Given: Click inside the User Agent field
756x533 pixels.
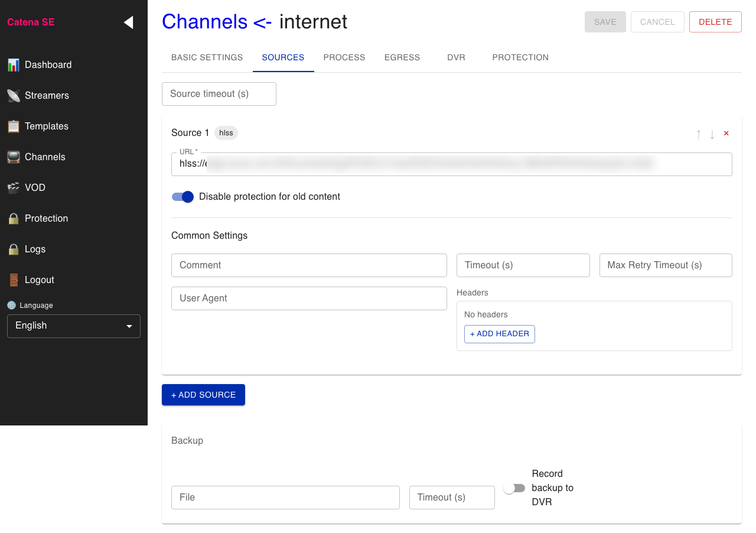Looking at the screenshot, I should click(309, 298).
